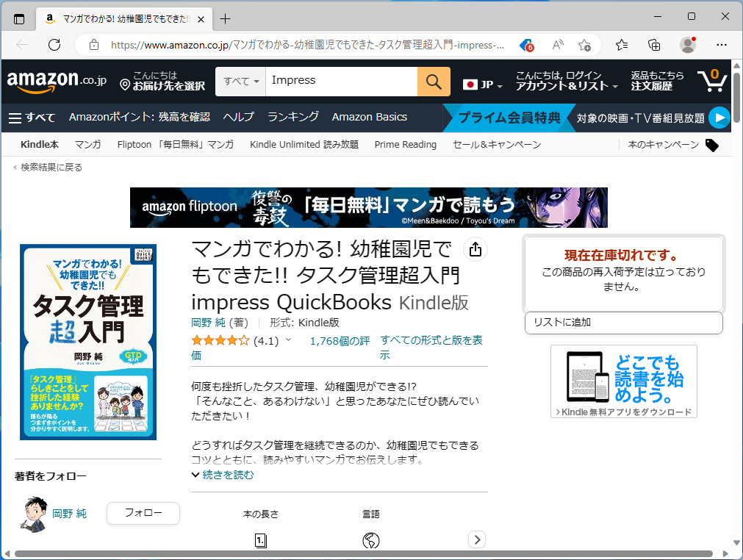Play the プライム video promo banner arrow
Screen dimensions: 743x560
(x=719, y=117)
